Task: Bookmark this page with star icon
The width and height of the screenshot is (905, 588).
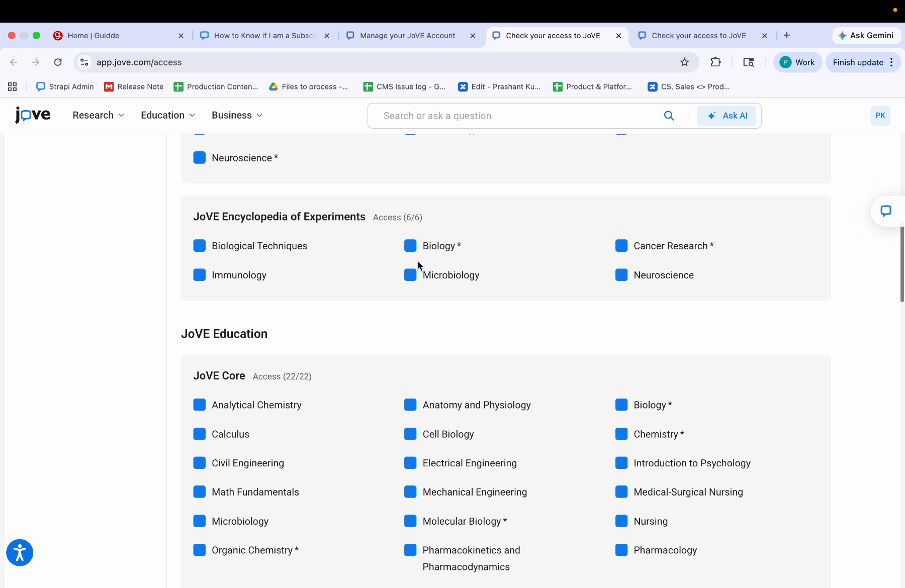Action: click(x=684, y=62)
